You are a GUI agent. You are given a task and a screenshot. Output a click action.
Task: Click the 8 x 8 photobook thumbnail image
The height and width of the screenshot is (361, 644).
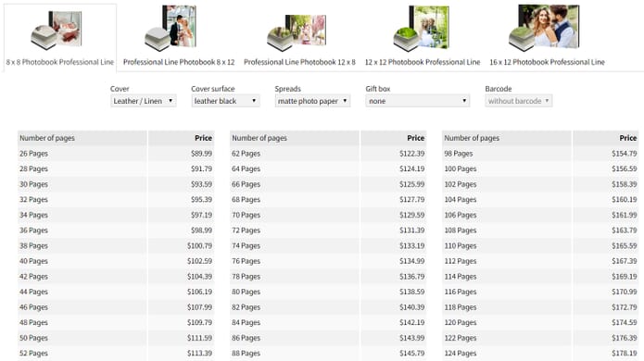click(x=57, y=31)
